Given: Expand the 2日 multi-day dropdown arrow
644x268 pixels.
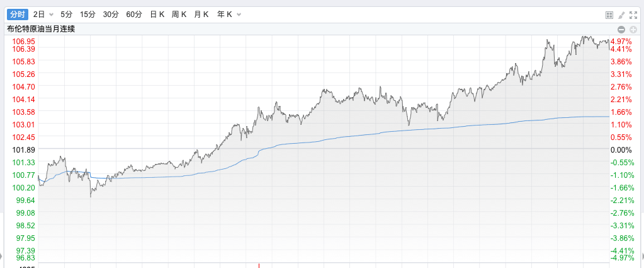Looking at the screenshot, I should [52, 14].
